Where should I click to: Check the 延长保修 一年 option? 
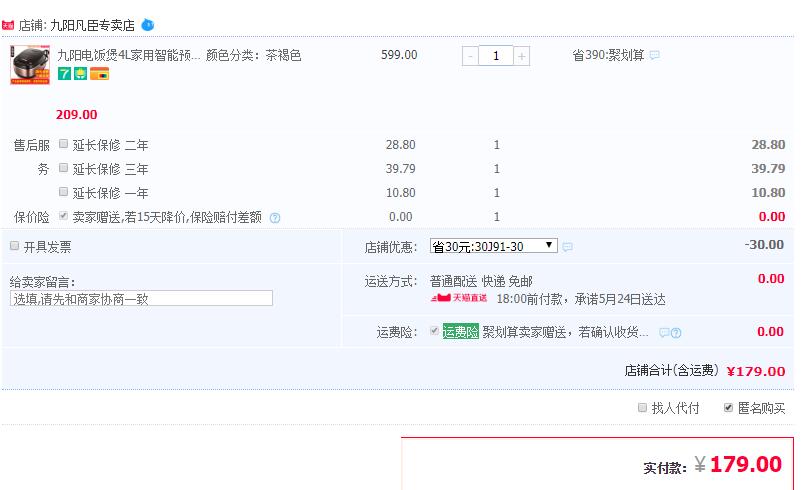(63, 192)
